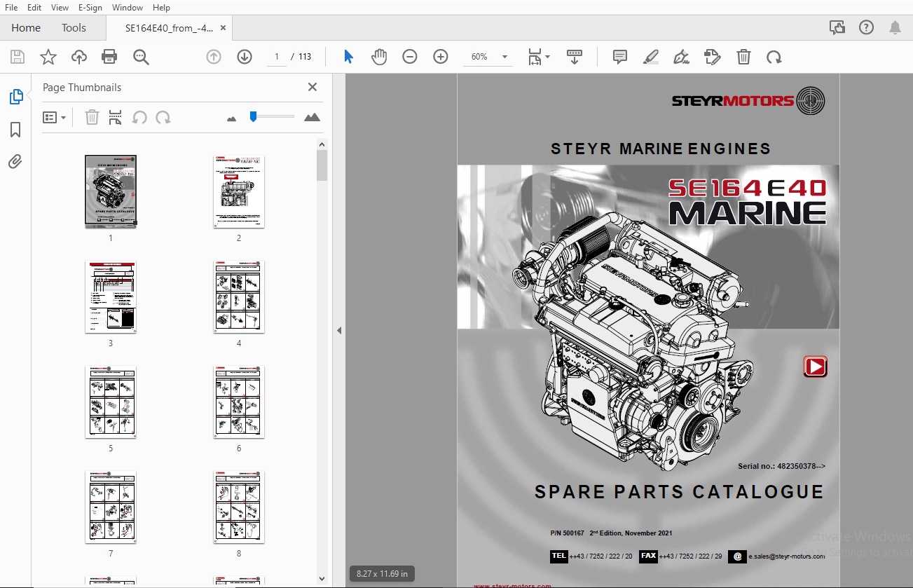Select page 2 thumbnail
Viewport: 913px width, 588px height.
[x=239, y=191]
